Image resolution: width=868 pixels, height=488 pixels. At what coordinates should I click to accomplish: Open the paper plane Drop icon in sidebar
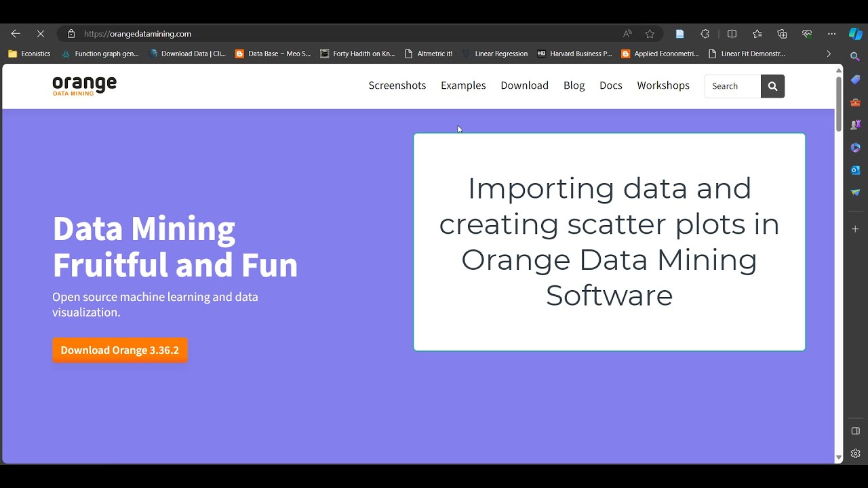(x=855, y=192)
